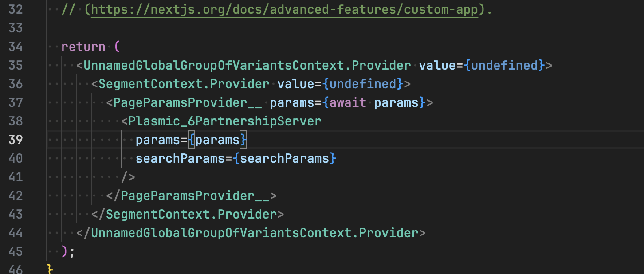Screen dimensions: 644x274
Task: Click line number 35 in the gutter
Action: [x=16, y=66]
